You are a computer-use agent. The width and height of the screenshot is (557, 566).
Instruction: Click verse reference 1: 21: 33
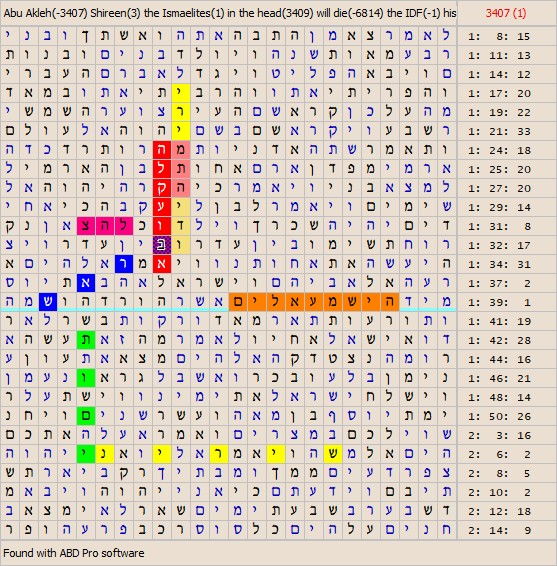(x=499, y=131)
